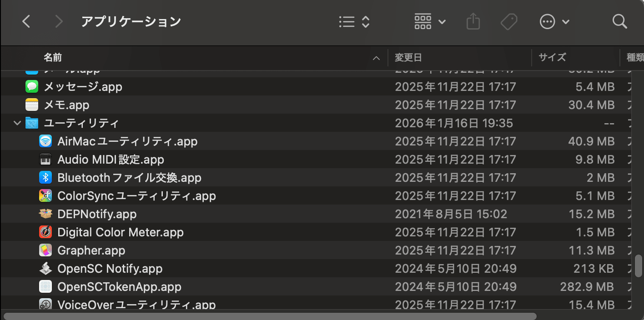The width and height of the screenshot is (644, 320).
Task: Collapse the ユーティリティ folder disclosure triangle
Action: pos(17,123)
